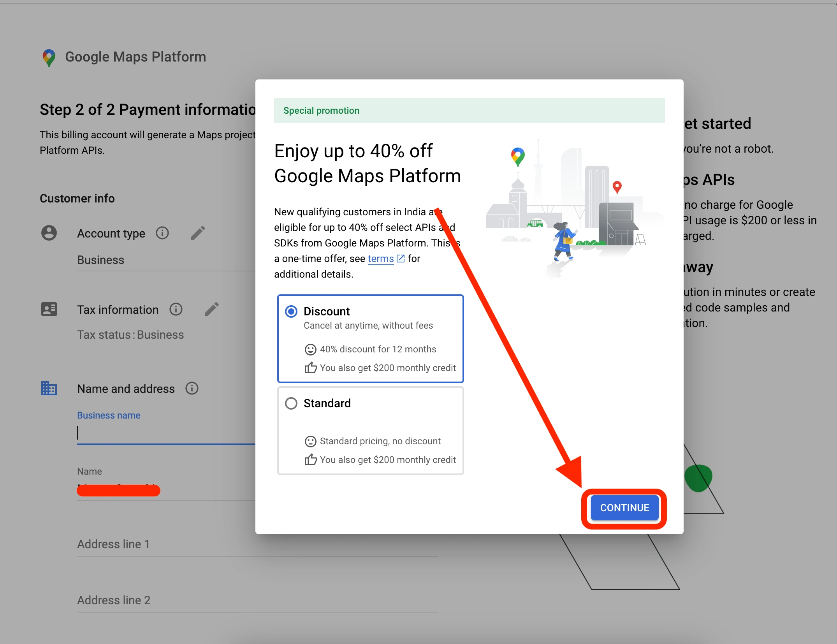Click 'Step 2 of 2 Payment information' heading

pos(148,110)
